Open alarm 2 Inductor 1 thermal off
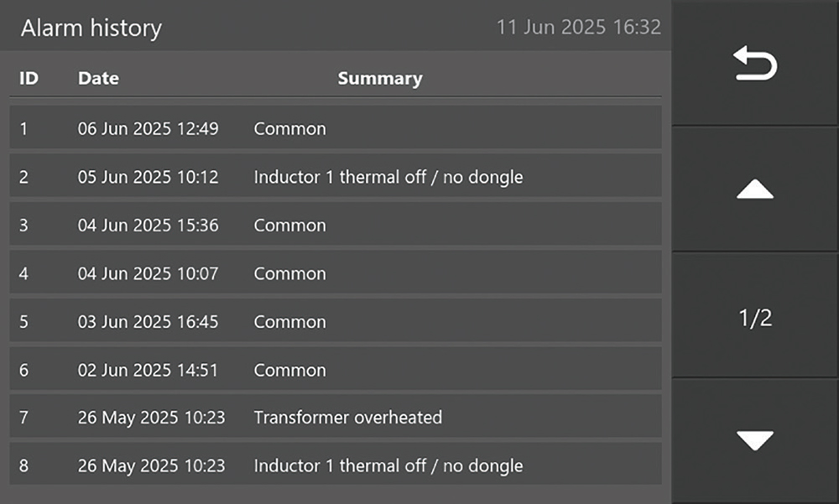 click(x=336, y=178)
